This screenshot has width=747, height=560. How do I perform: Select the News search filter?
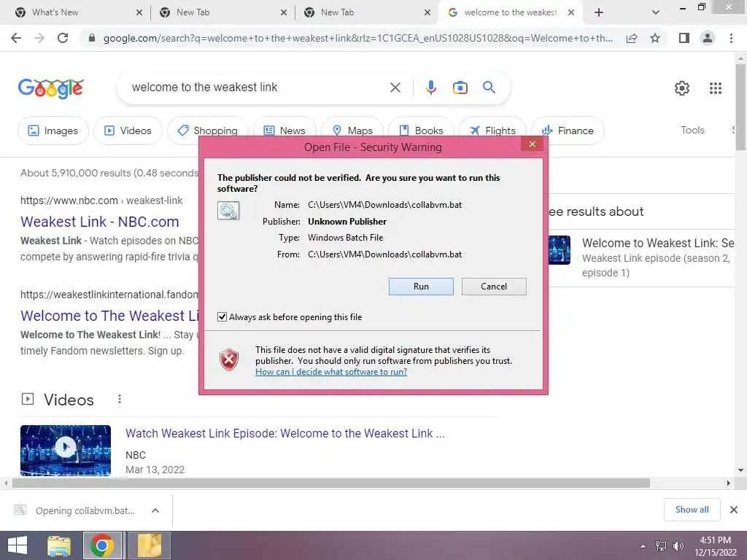coord(285,131)
